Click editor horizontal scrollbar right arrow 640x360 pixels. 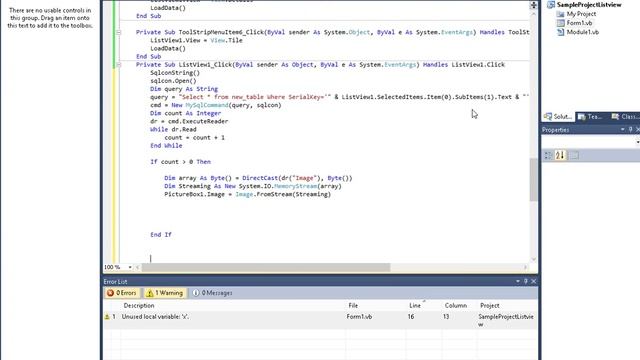coord(525,267)
